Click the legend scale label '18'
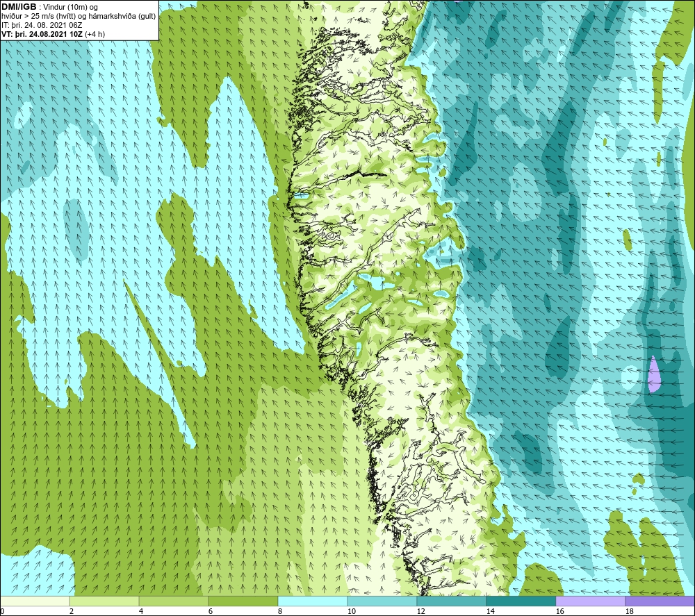The height and width of the screenshot is (616, 695). tap(629, 611)
